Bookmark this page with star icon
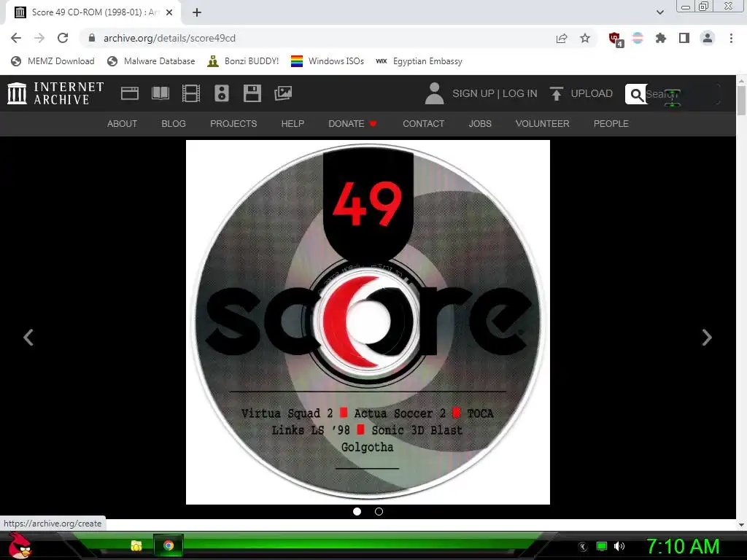 585,38
